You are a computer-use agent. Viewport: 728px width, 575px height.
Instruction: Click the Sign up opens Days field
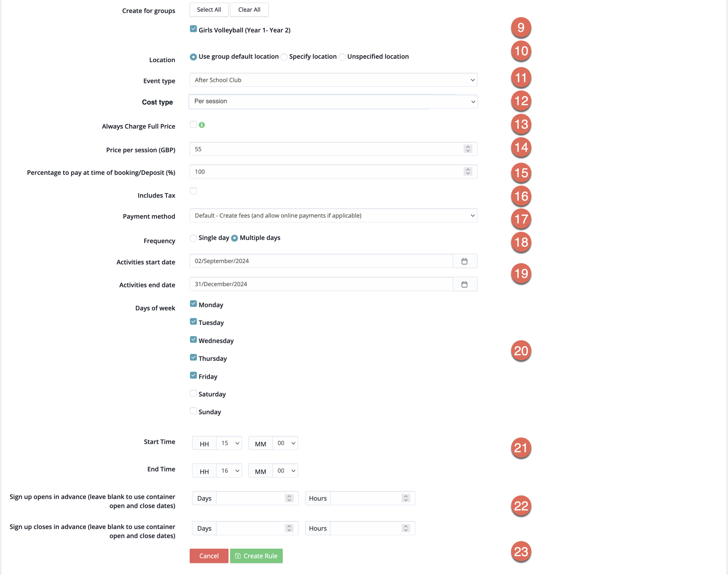pyautogui.click(x=251, y=498)
